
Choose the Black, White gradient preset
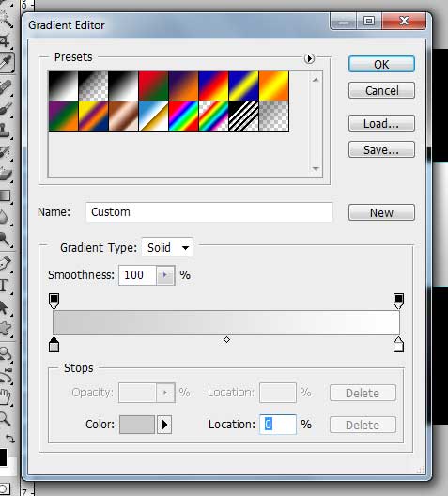[x=123, y=86]
